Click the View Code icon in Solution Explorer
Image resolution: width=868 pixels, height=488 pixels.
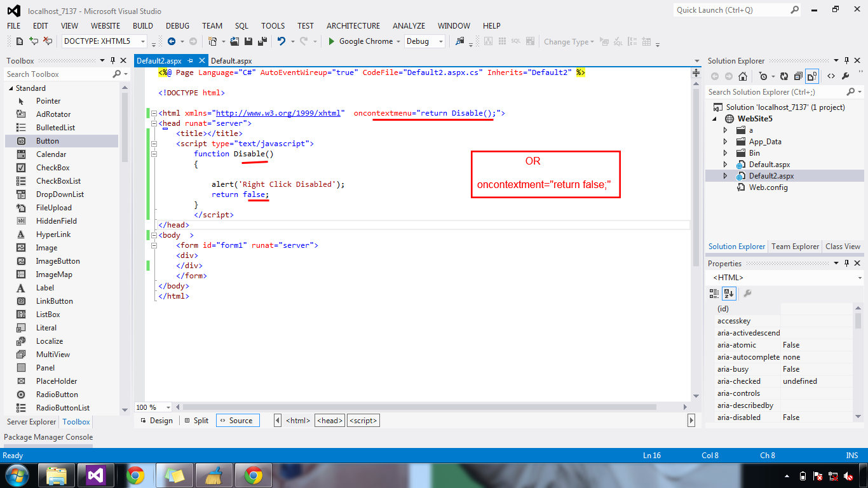pyautogui.click(x=831, y=76)
